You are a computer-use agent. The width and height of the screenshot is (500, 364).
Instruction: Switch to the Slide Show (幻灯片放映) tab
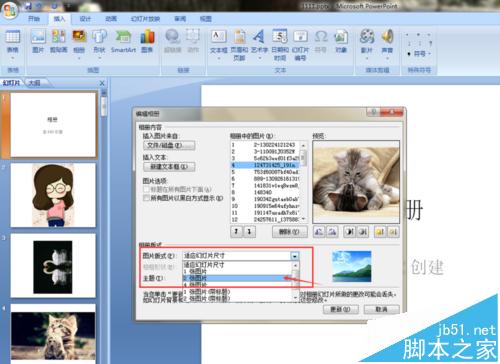[x=145, y=19]
